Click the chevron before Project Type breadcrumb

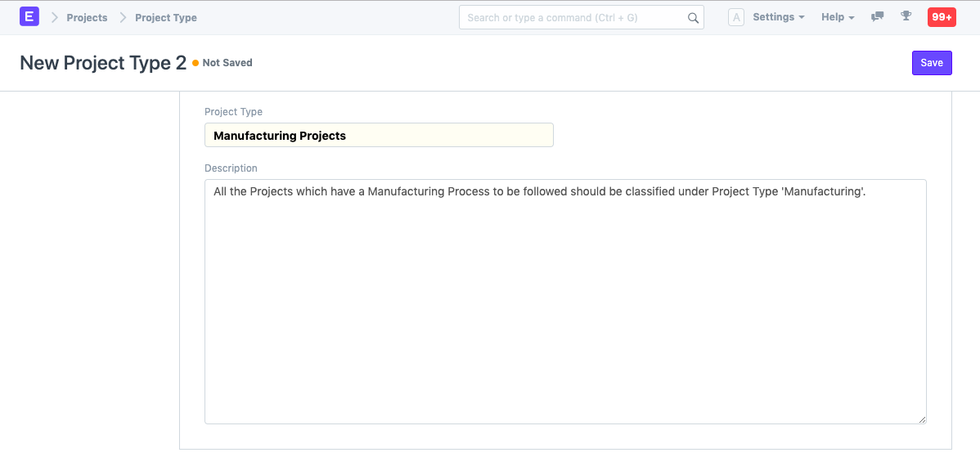tap(124, 17)
